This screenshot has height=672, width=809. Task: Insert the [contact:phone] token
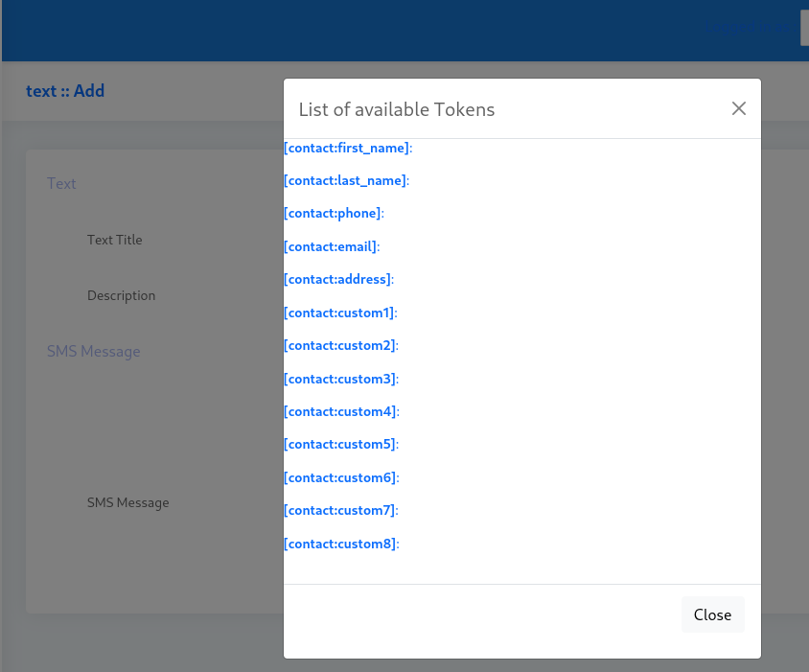point(334,213)
